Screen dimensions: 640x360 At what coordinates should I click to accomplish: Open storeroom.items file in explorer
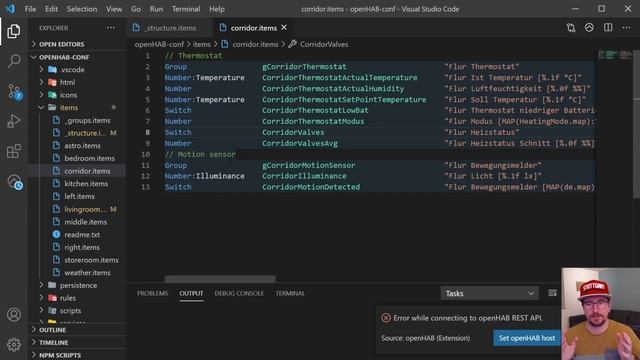[78, 260]
